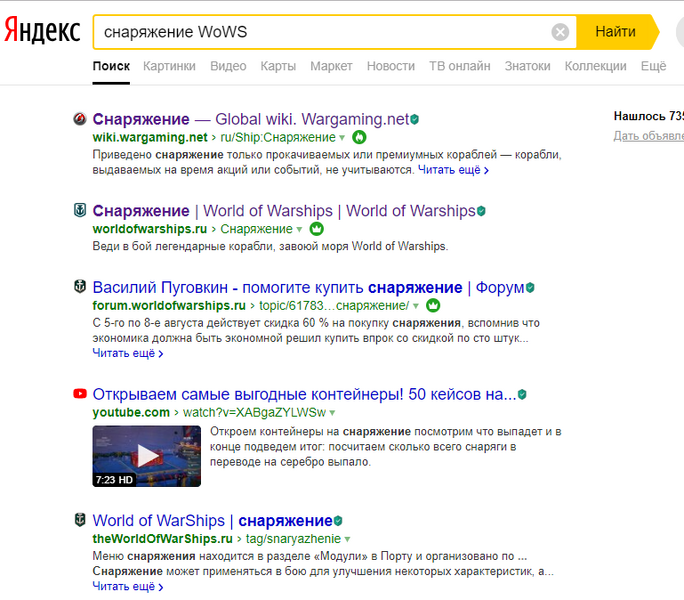The width and height of the screenshot is (684, 600).
Task: Click the forum.worldofwarships.ru favicon
Action: click(x=80, y=287)
